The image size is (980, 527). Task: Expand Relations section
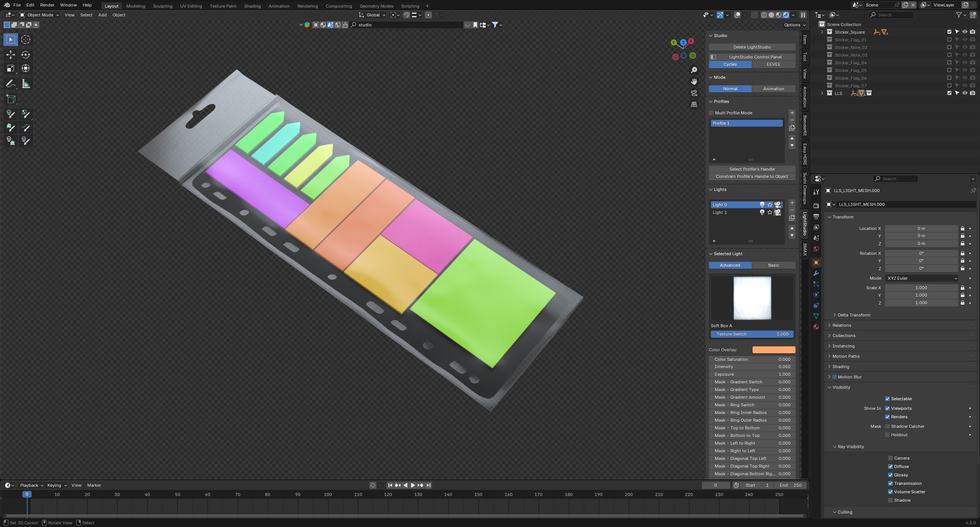pos(841,325)
